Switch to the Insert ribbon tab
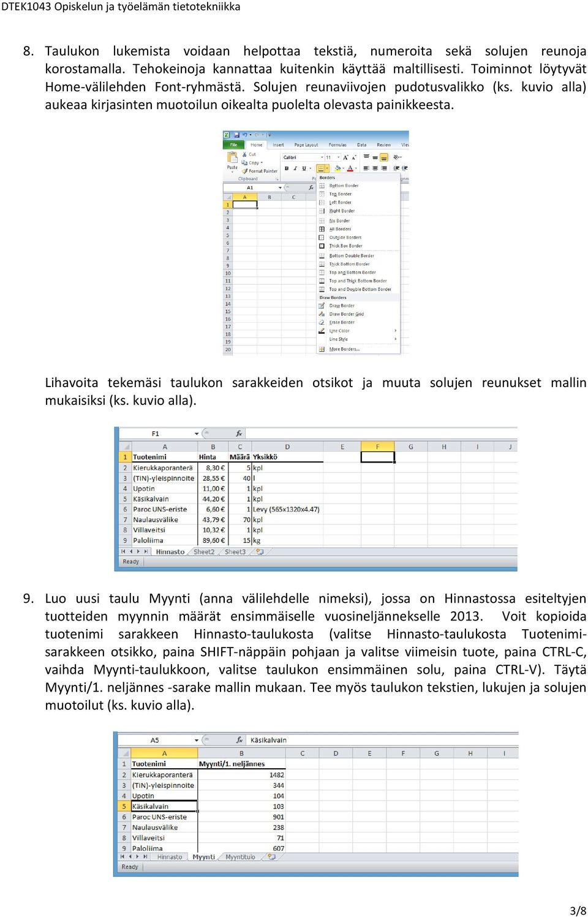Image resolution: width=588 pixels, height=917 pixels. [x=278, y=145]
